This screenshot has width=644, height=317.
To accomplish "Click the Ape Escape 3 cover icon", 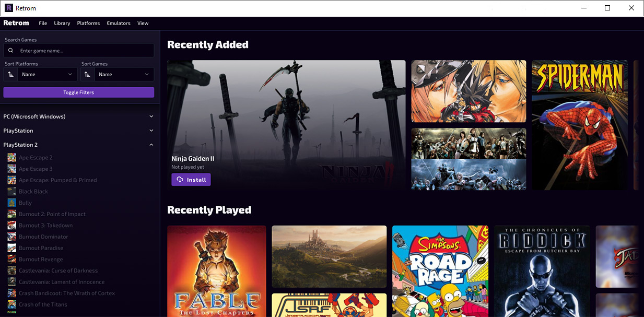I will (x=11, y=169).
